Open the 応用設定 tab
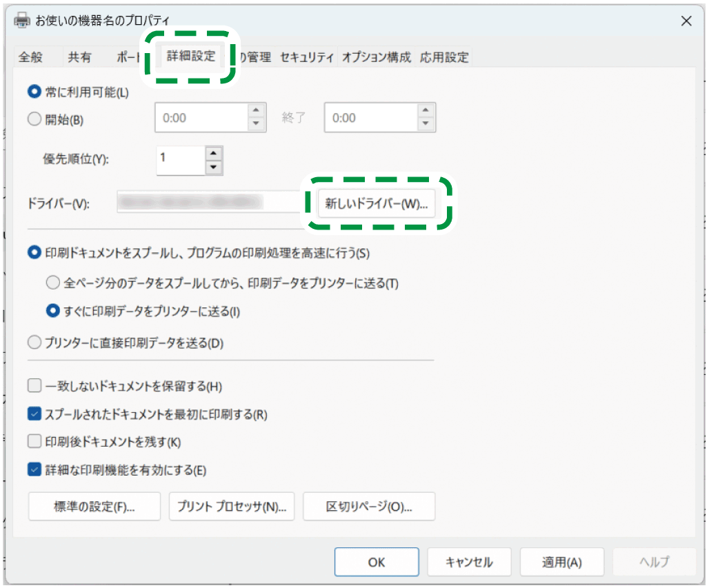The image size is (709, 588). [x=444, y=57]
